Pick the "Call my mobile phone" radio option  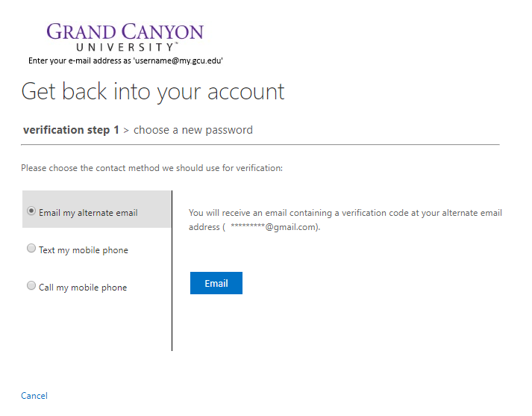[31, 285]
